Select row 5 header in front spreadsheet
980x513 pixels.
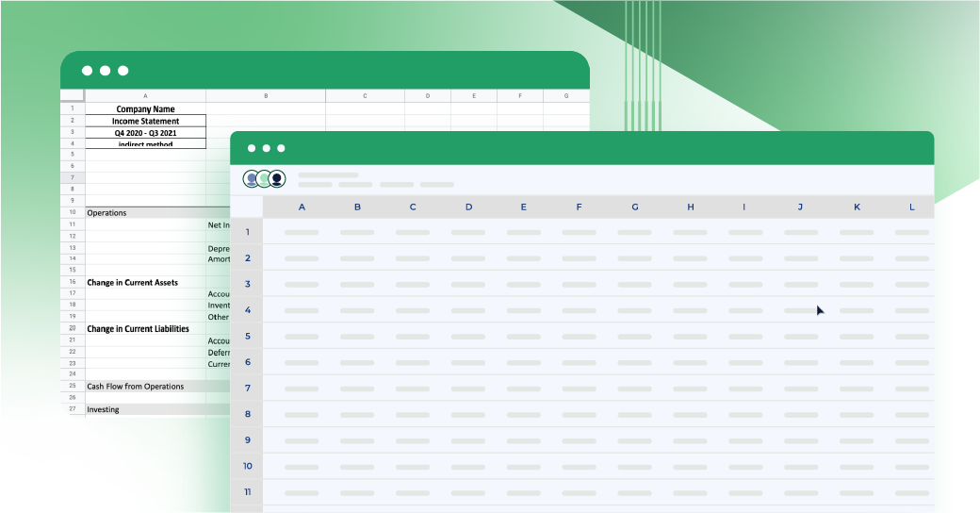(248, 336)
